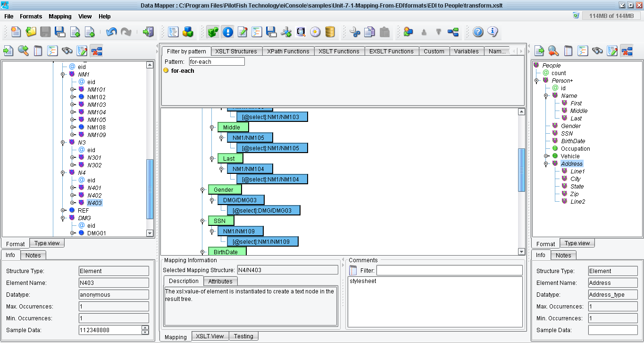Click the memory garbage collection trash icon
The width and height of the screenshot is (644, 343).
pos(576,16)
